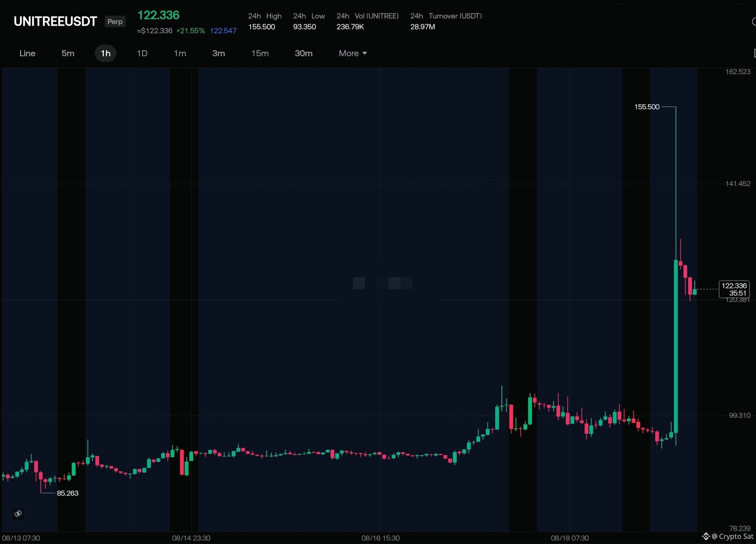Select the 1h timeframe

[106, 53]
